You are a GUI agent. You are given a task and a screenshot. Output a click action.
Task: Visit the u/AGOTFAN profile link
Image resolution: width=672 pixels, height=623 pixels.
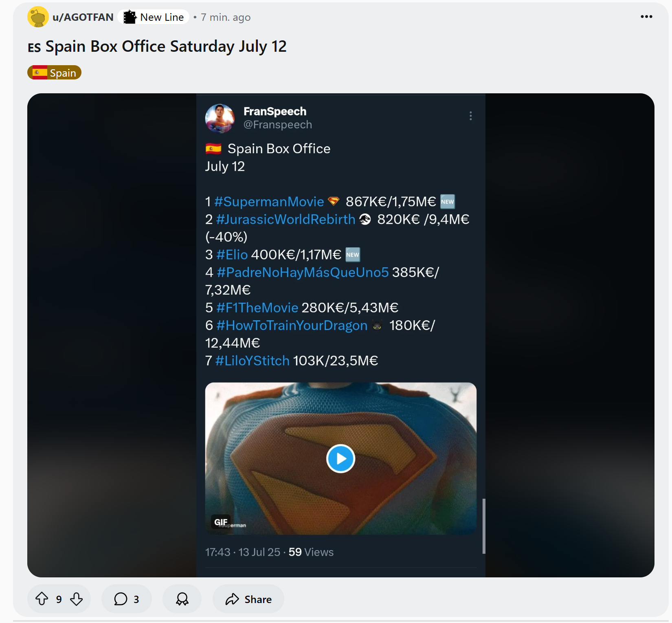tap(83, 17)
